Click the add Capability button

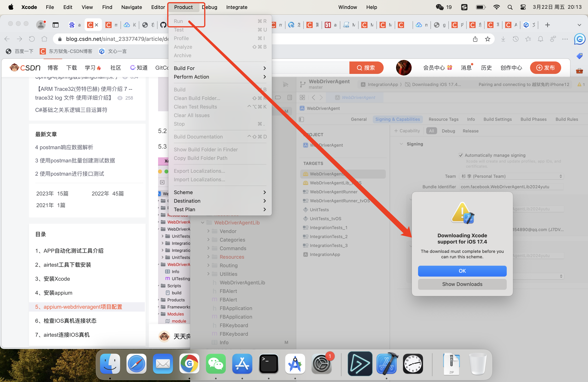click(x=407, y=131)
